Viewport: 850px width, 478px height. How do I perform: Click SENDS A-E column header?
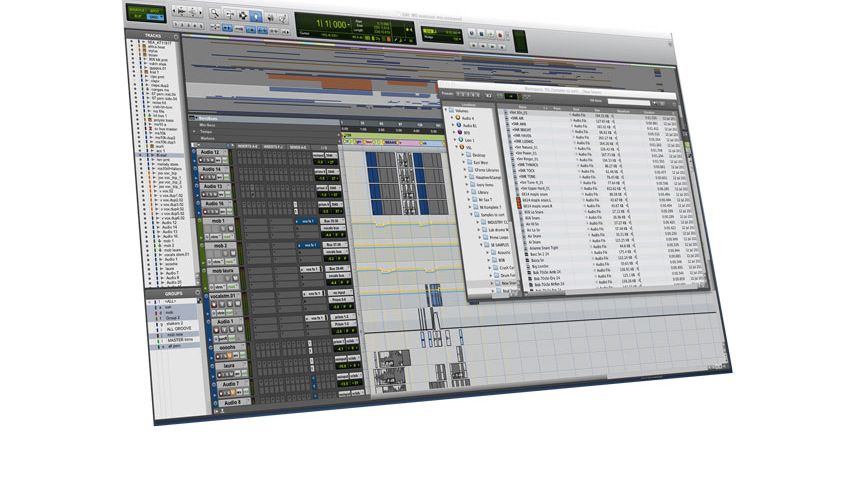[x=298, y=147]
